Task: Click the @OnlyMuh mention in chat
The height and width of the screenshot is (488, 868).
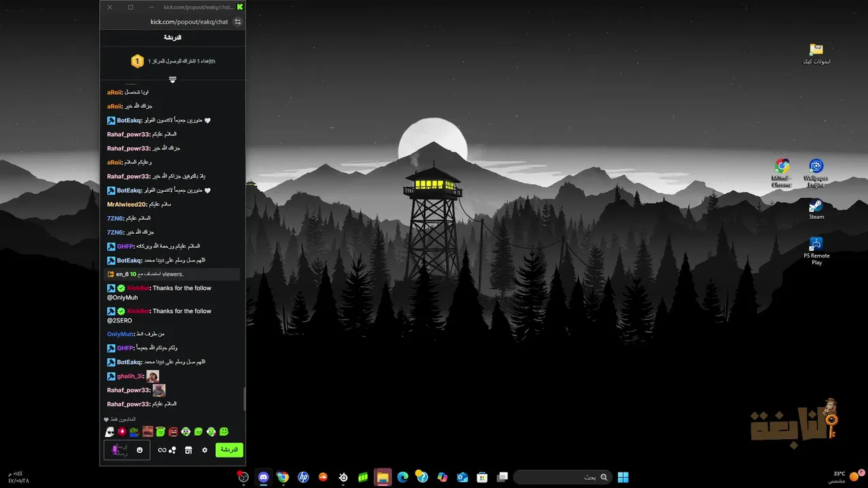Action: click(x=123, y=298)
